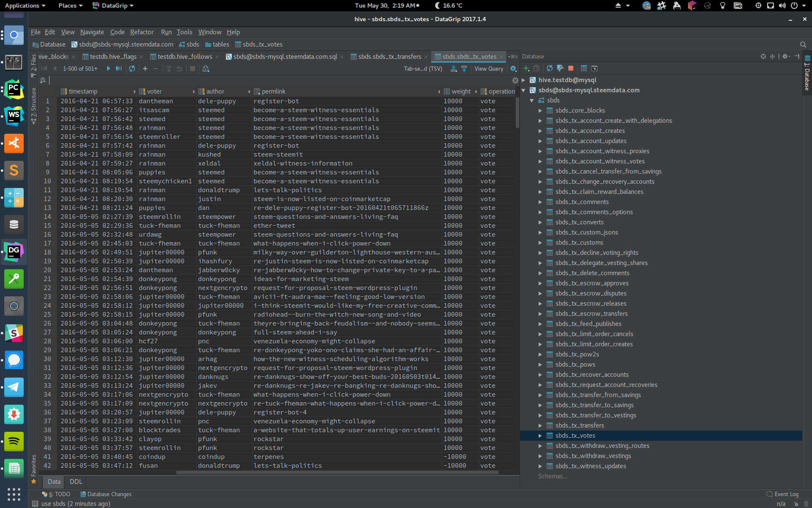812x508 pixels.
Task: Clear the row filter with X icon
Action: (x=515, y=80)
